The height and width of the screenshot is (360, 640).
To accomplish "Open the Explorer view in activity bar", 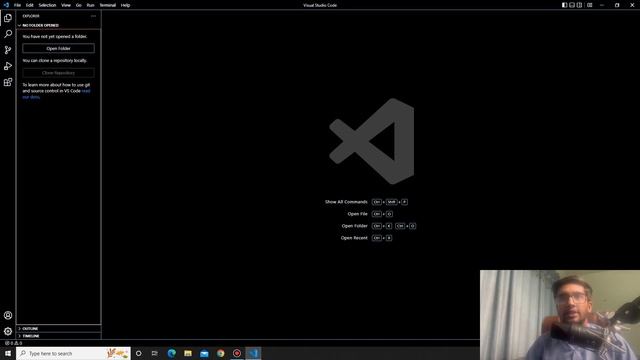I will 8,18.
